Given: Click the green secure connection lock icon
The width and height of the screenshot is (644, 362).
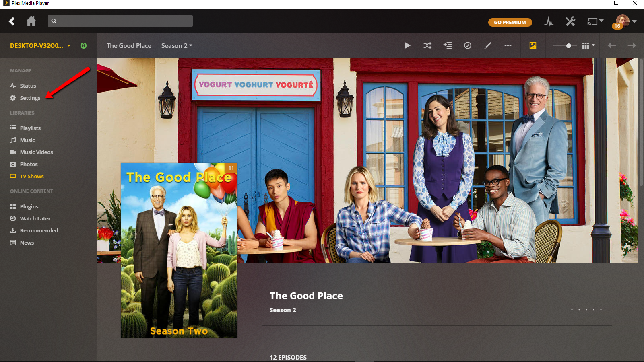Looking at the screenshot, I should [x=83, y=45].
